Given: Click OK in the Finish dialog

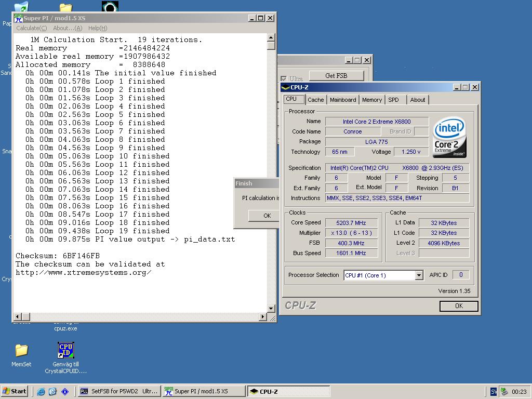Looking at the screenshot, I should pyautogui.click(x=264, y=216).
